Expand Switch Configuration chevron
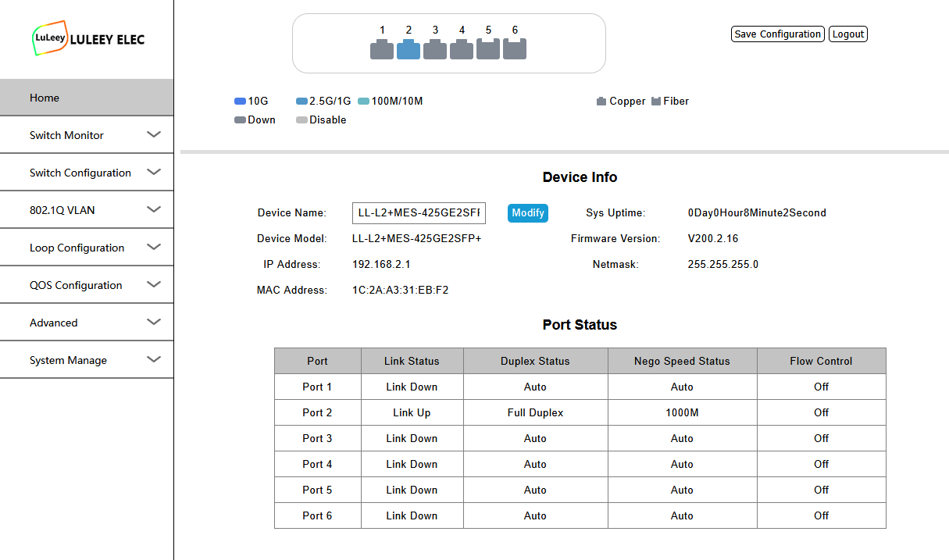Image resolution: width=949 pixels, height=560 pixels. click(154, 172)
